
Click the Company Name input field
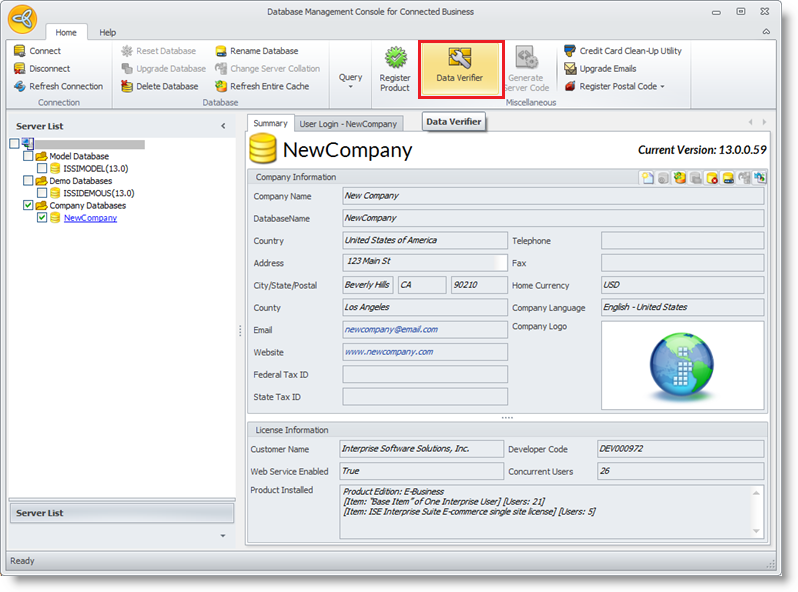click(553, 196)
